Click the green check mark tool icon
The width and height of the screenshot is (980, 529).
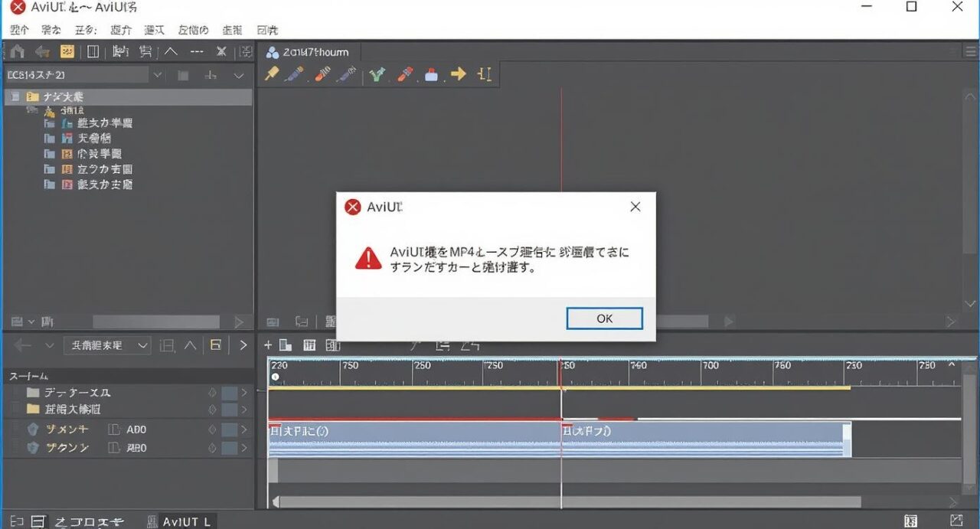pyautogui.click(x=376, y=74)
